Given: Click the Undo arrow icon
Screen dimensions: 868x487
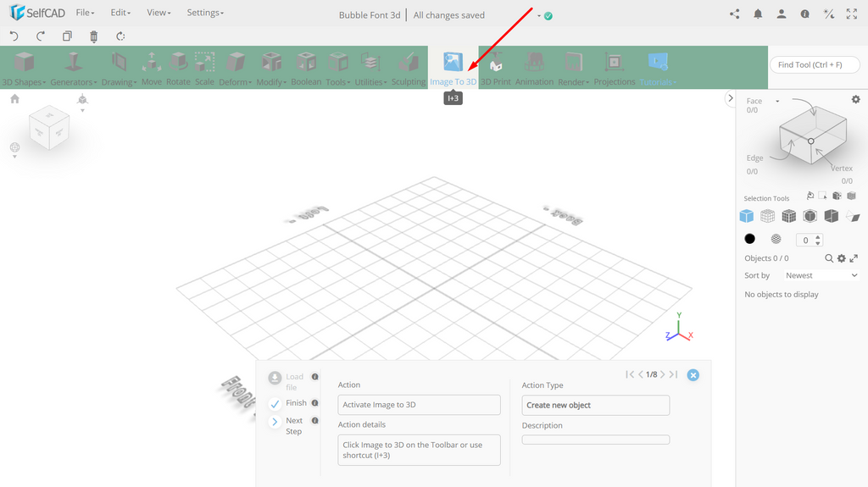Looking at the screenshot, I should tap(14, 36).
